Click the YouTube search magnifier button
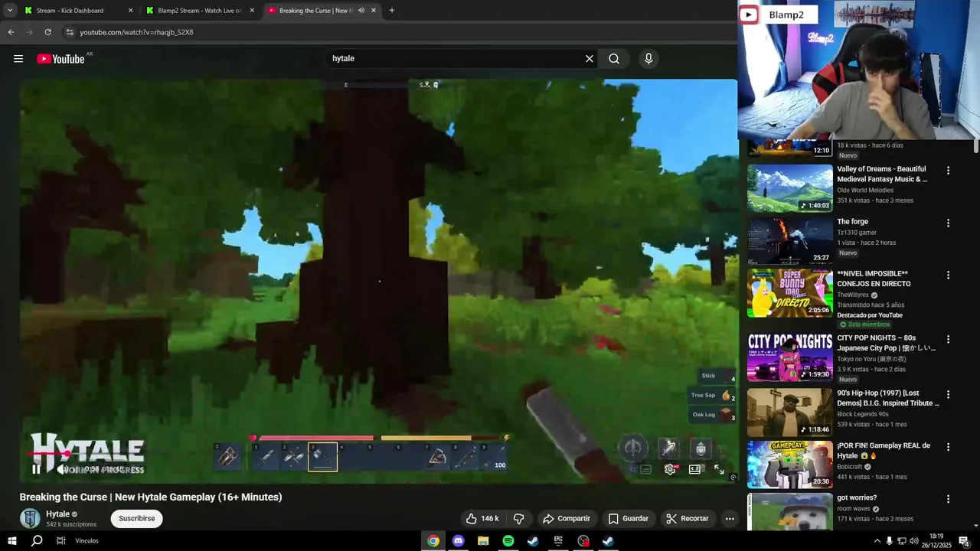Viewport: 980px width, 551px height. coord(614,59)
